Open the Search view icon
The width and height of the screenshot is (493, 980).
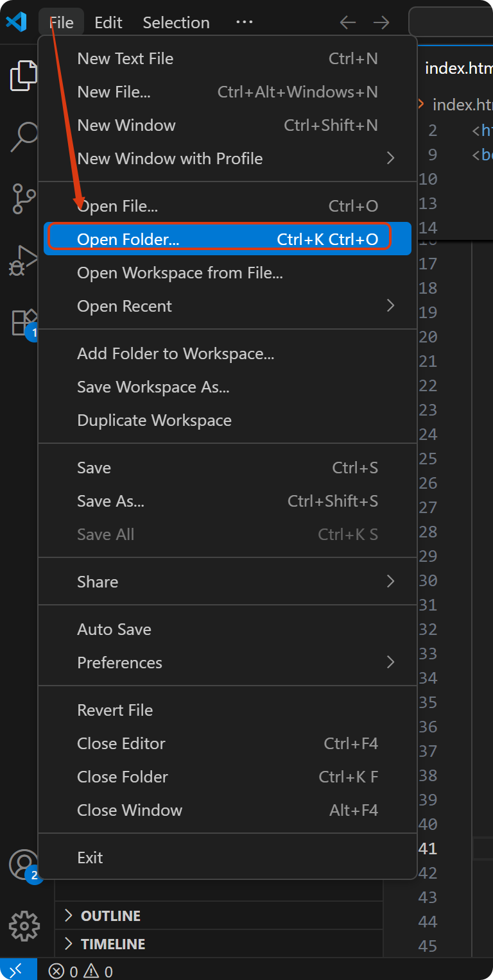[24, 137]
